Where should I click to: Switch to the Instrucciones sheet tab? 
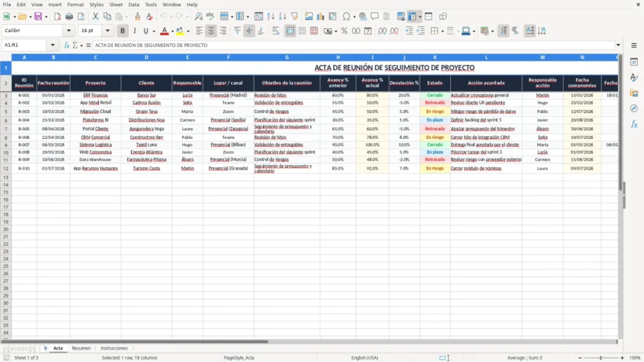(x=114, y=348)
